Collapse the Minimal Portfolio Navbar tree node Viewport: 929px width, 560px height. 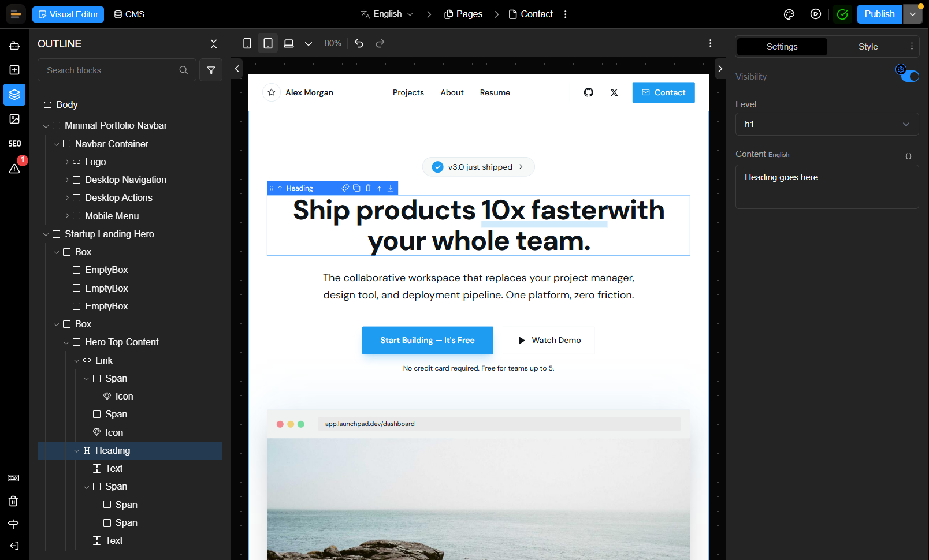coord(46,126)
